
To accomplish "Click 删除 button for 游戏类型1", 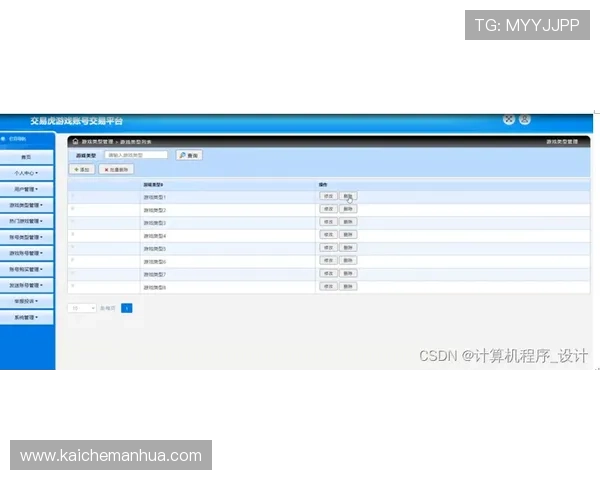I will (347, 197).
